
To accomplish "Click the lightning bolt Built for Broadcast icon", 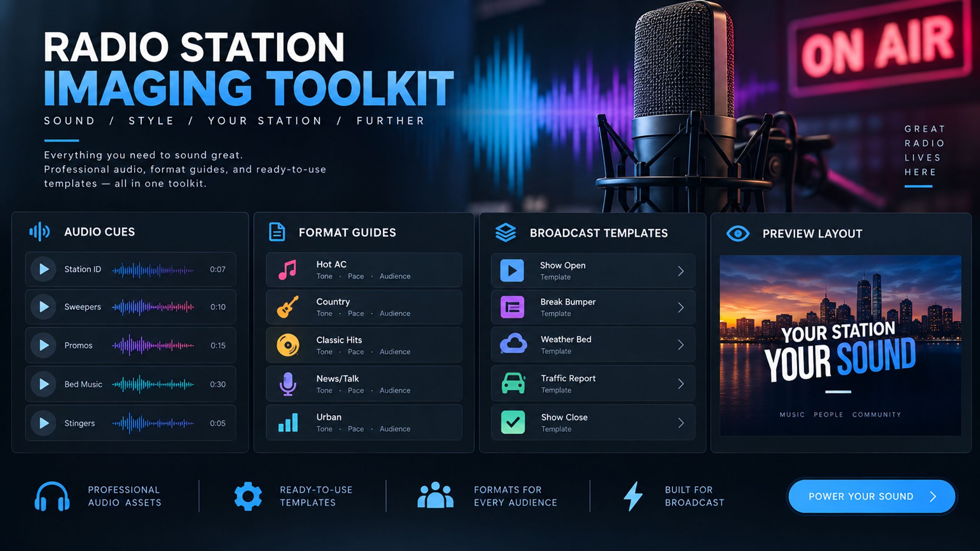I will (633, 496).
